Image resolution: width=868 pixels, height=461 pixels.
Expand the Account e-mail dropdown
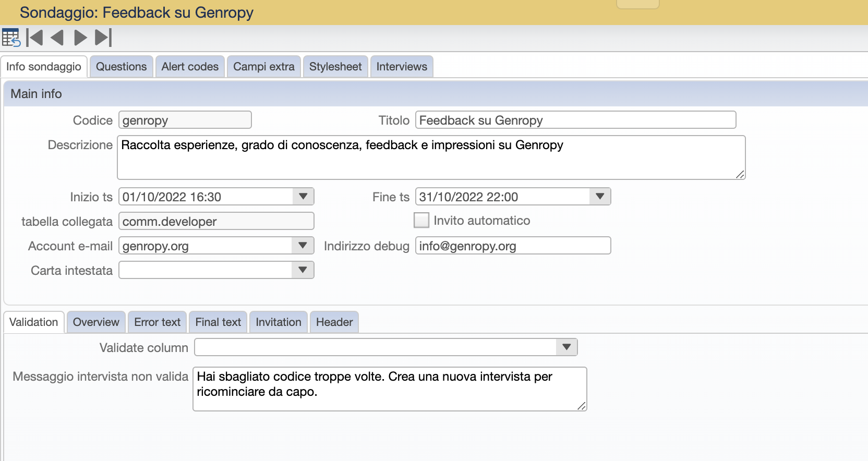coord(303,246)
